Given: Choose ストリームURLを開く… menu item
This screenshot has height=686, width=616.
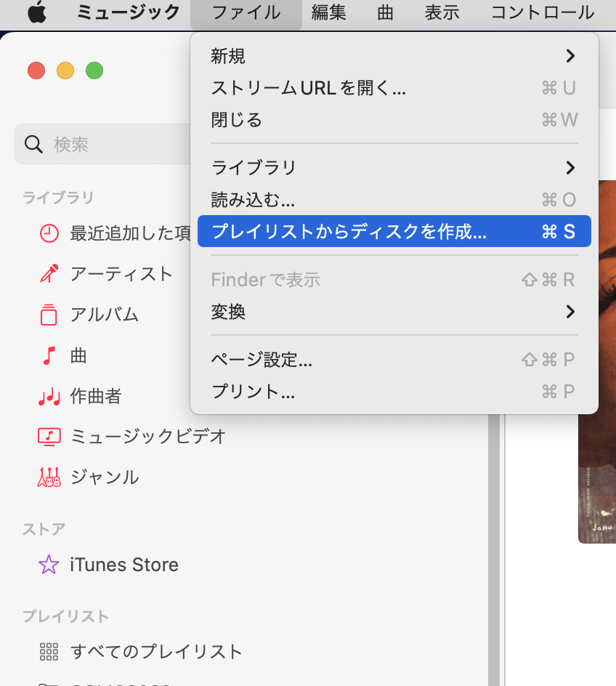Looking at the screenshot, I should point(394,88).
